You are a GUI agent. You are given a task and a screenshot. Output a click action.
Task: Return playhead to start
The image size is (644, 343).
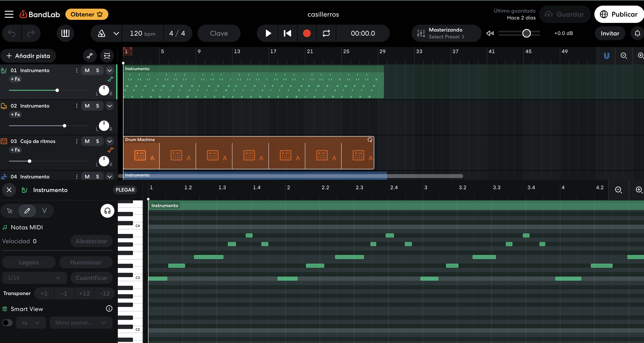[x=287, y=33]
